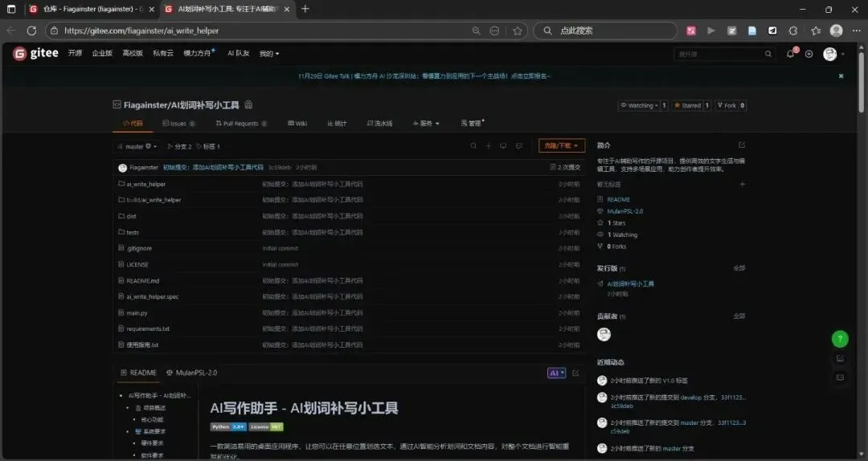Close the Gitee Talk announcement banner
868x461 pixels.
(841, 75)
